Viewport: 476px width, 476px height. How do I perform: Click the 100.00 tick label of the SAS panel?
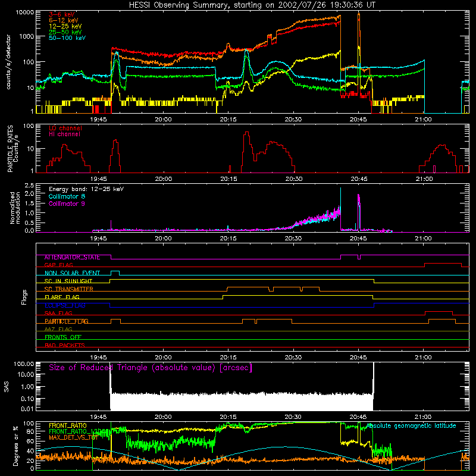24,364
